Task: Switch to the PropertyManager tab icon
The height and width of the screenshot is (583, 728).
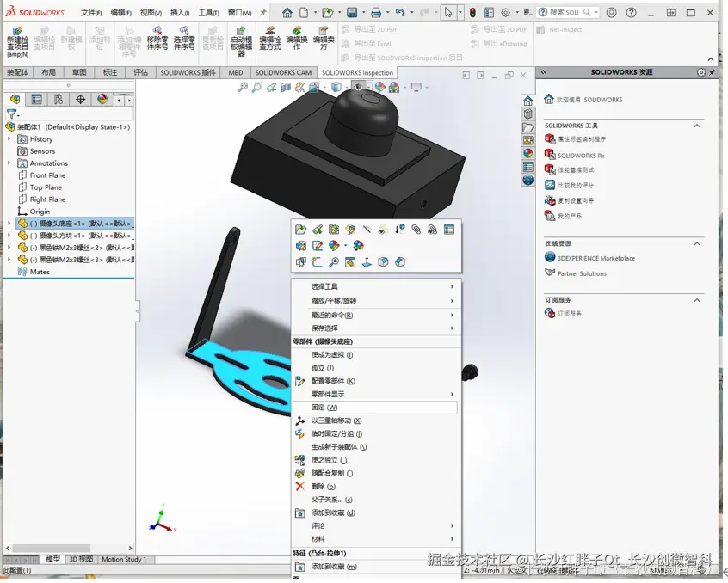Action: click(37, 99)
